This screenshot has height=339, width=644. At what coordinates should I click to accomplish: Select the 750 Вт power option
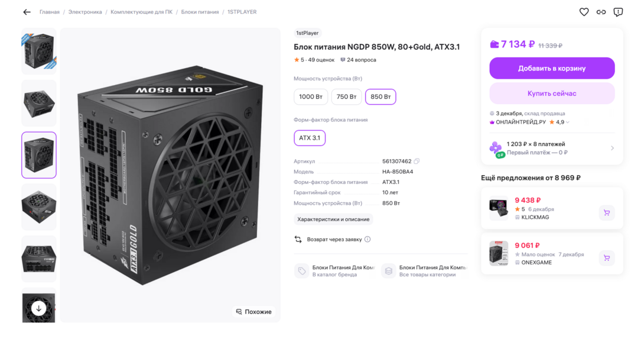coord(346,96)
